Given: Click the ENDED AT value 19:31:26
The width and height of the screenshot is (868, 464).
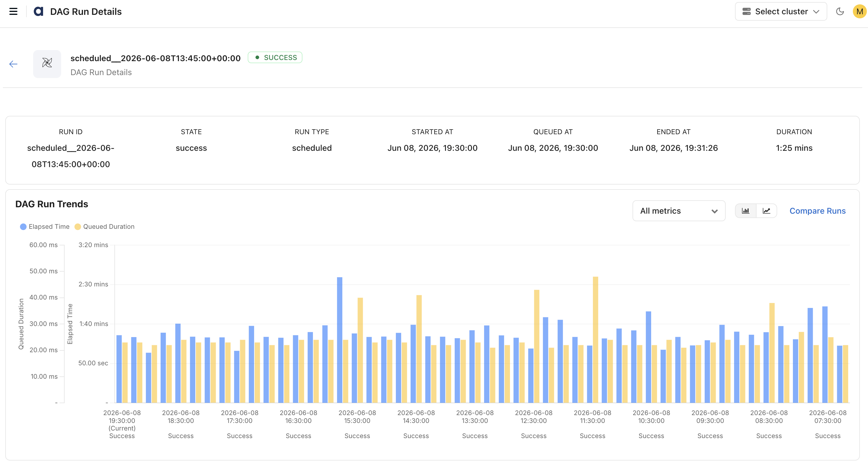Looking at the screenshot, I should coord(674,148).
